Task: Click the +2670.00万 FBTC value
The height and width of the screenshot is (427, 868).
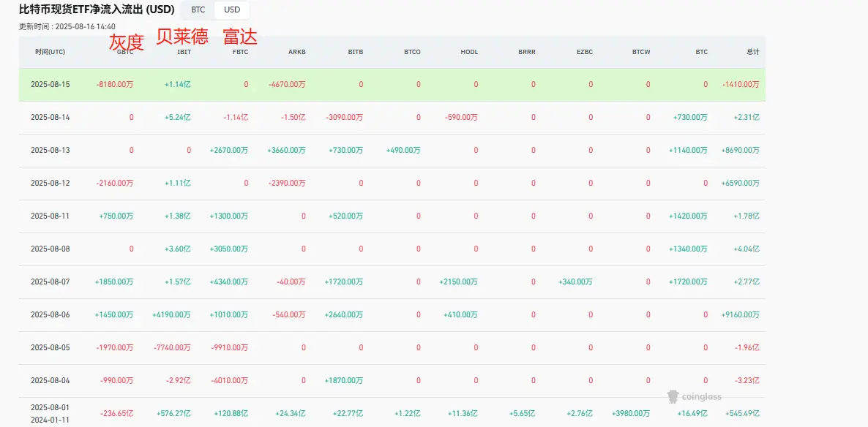Action: click(229, 151)
